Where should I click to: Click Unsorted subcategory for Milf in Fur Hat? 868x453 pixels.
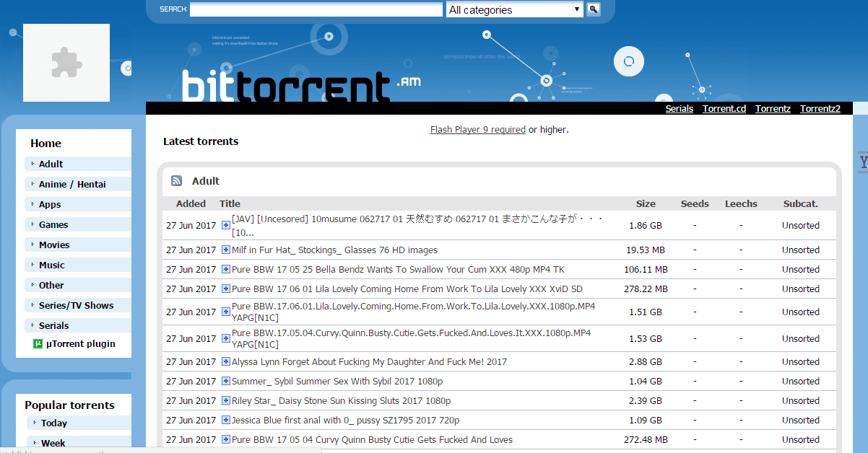click(x=801, y=250)
